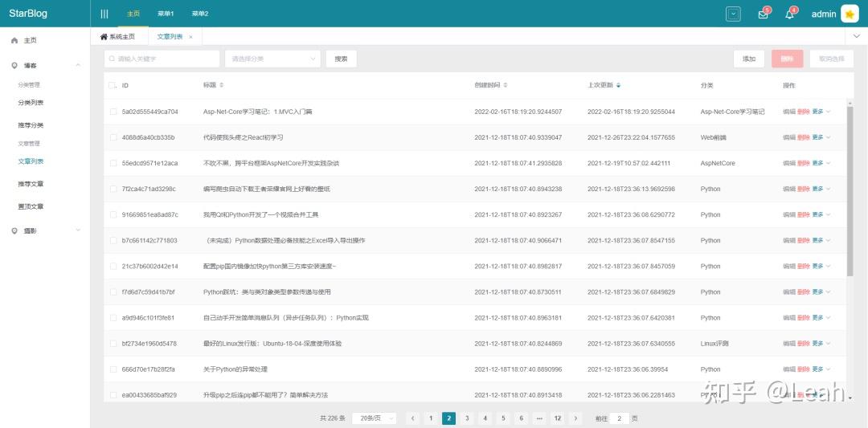
Task: Open 菜单1 in top navigation
Action: [166, 14]
